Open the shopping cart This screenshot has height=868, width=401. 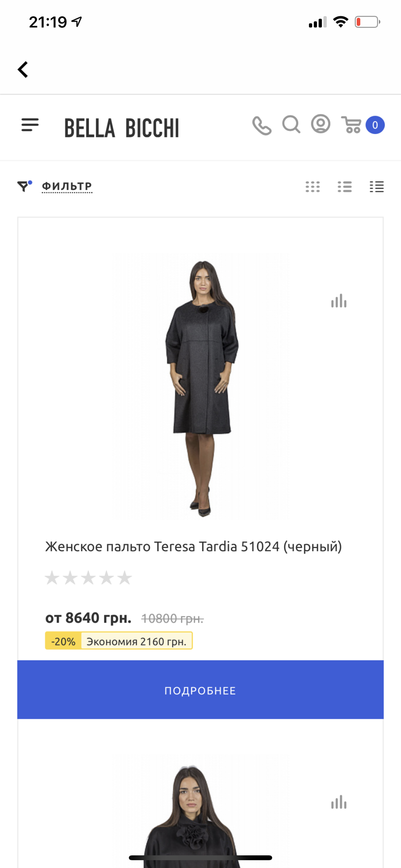tap(352, 125)
